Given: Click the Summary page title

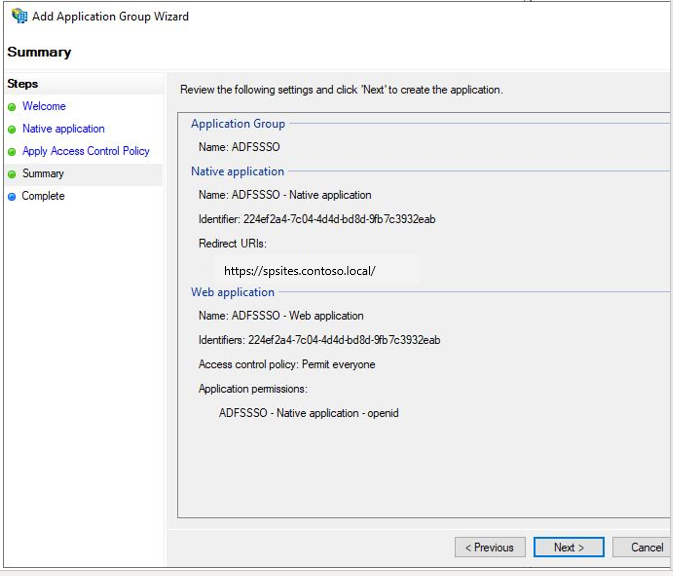Looking at the screenshot, I should click(39, 52).
